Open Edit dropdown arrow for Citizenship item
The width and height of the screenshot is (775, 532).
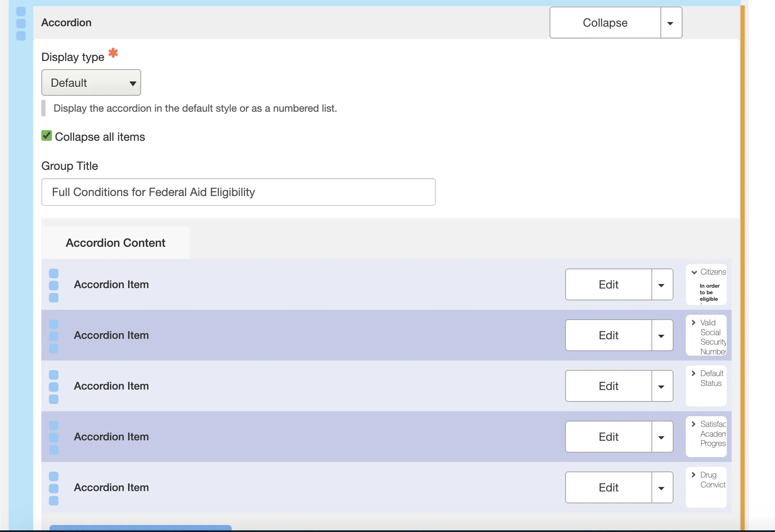(662, 285)
